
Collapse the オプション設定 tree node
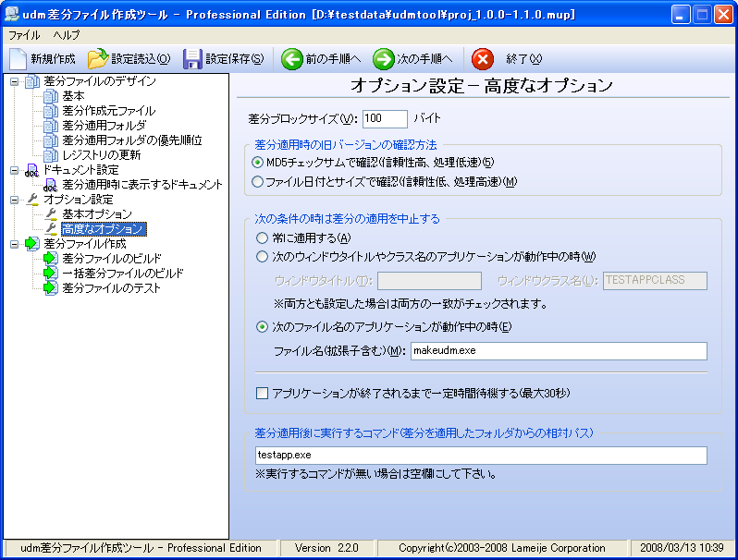click(x=14, y=200)
